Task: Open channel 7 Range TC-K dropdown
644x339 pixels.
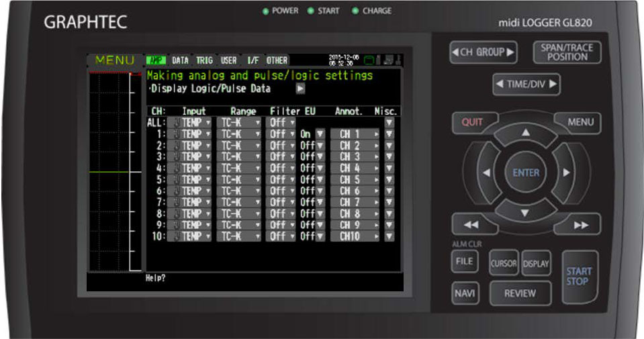Action: [x=238, y=202]
